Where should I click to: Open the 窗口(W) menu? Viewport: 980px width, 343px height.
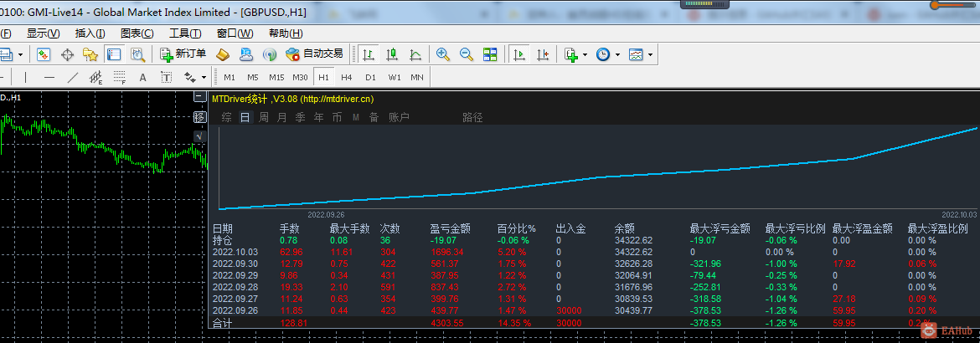tap(235, 33)
